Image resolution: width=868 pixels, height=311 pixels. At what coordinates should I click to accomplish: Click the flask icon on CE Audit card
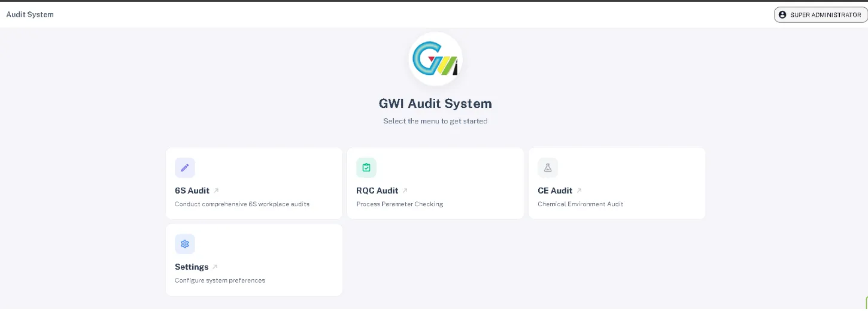pyautogui.click(x=548, y=168)
